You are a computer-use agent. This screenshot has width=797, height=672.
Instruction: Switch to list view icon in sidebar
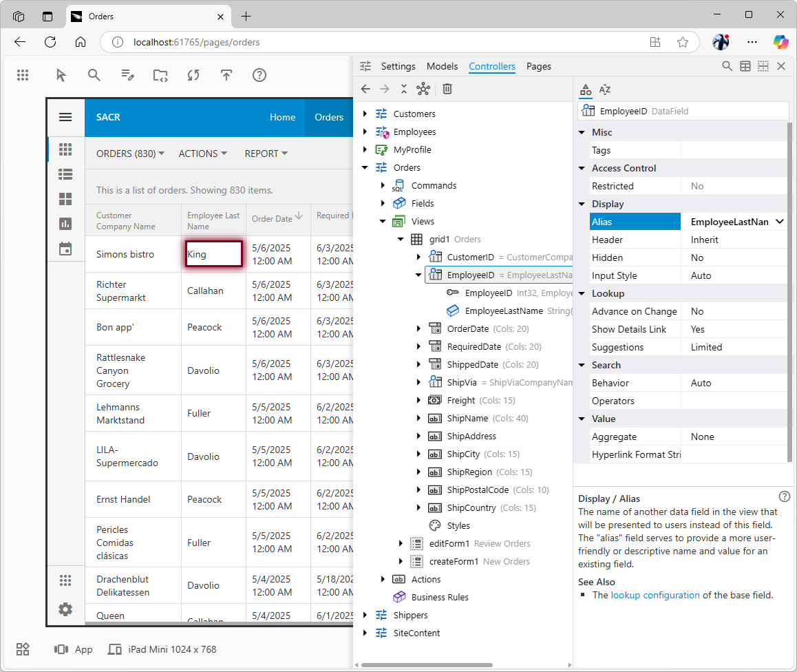(65, 174)
